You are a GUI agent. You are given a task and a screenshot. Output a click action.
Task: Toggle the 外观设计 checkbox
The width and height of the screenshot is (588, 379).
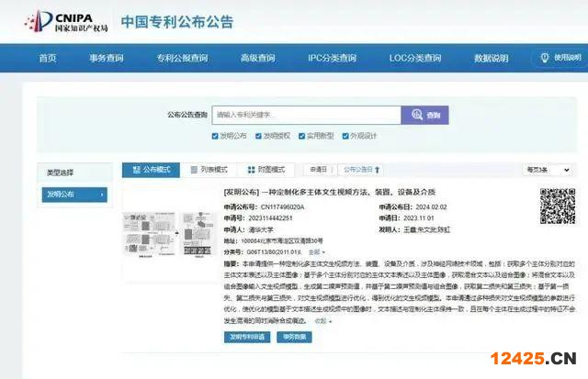coord(345,136)
